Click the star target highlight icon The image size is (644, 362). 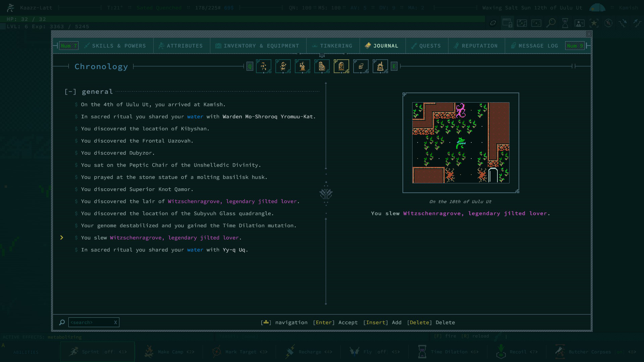click(x=594, y=23)
